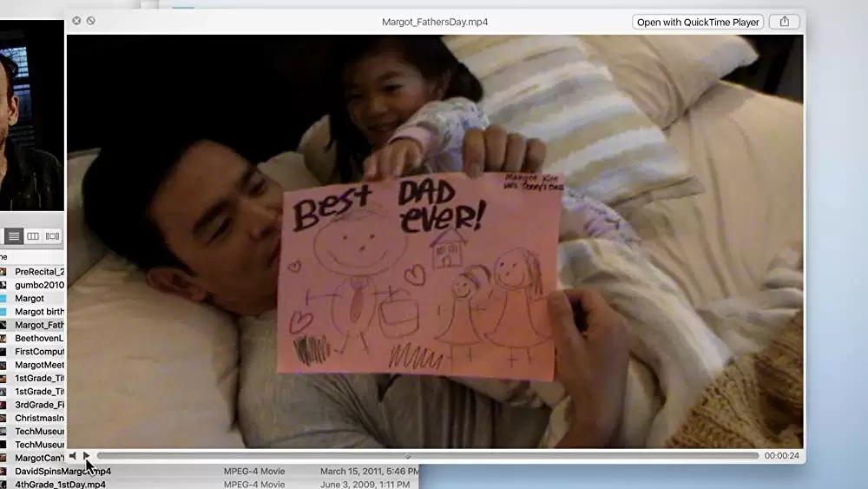Close the Quick Look preview window
The image size is (868, 489).
(76, 21)
